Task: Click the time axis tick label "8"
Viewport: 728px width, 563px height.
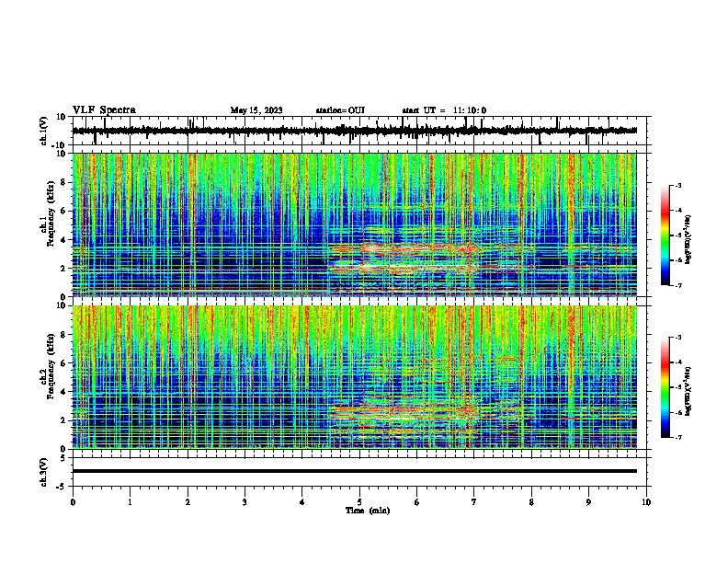Action: pyautogui.click(x=531, y=502)
